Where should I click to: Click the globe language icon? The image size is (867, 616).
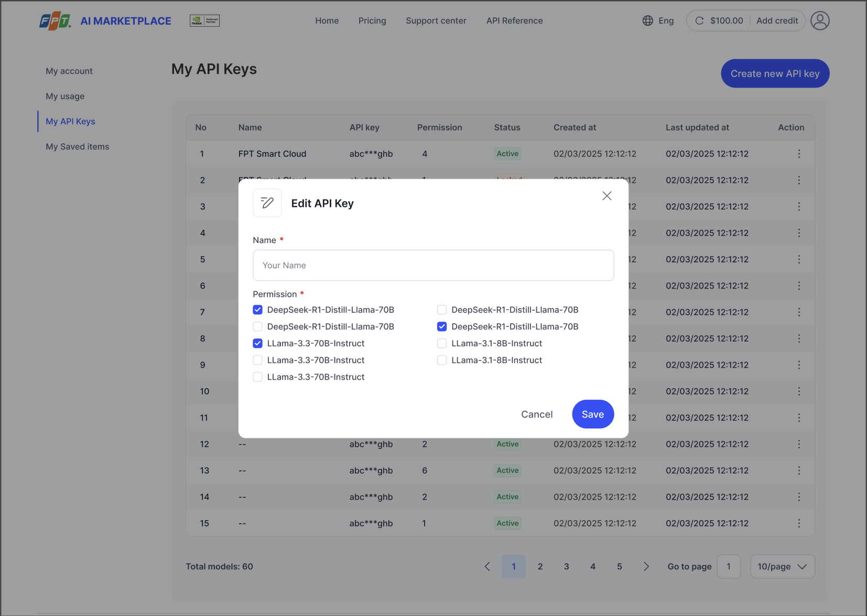(648, 21)
